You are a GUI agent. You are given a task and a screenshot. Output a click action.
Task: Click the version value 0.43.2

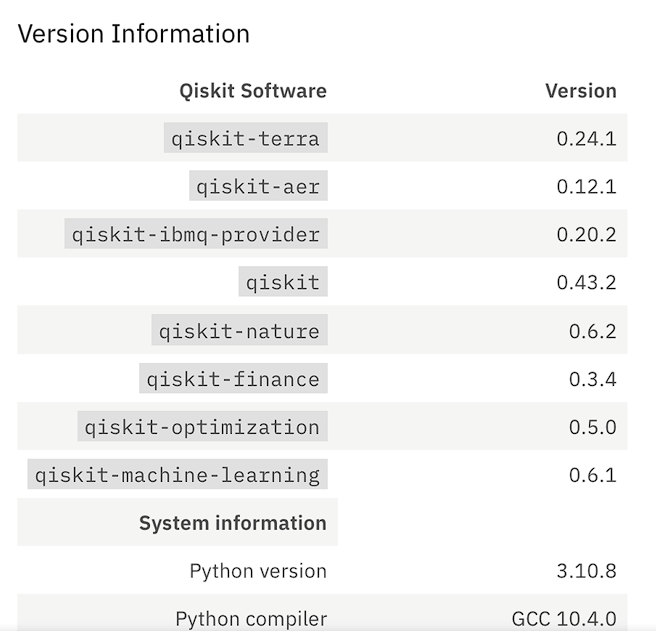(586, 283)
